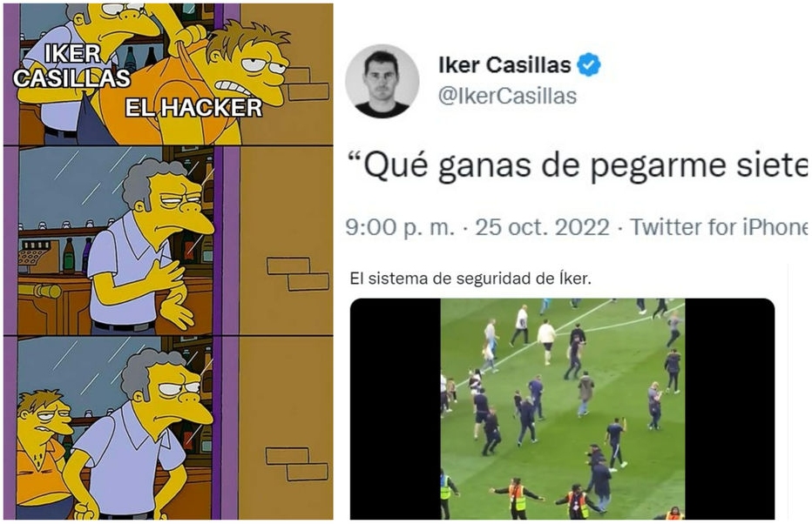
Task: Click the 9:00 p. m. timestamp
Action: pos(400,227)
